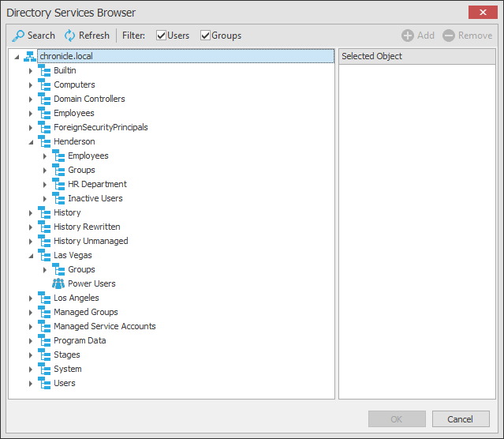The width and height of the screenshot is (504, 439).
Task: Click the Domain Controllers OU icon
Action: [44, 99]
